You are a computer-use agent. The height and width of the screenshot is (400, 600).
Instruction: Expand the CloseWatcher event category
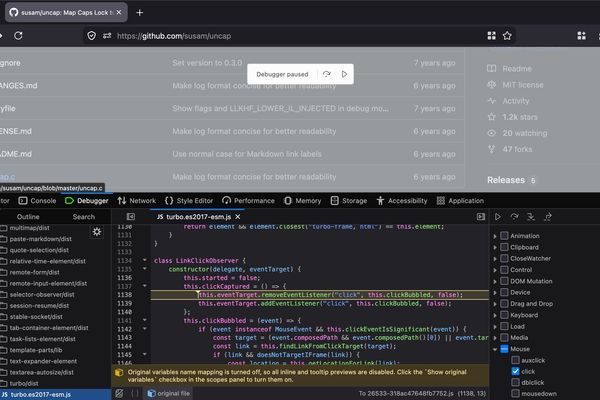495,259
